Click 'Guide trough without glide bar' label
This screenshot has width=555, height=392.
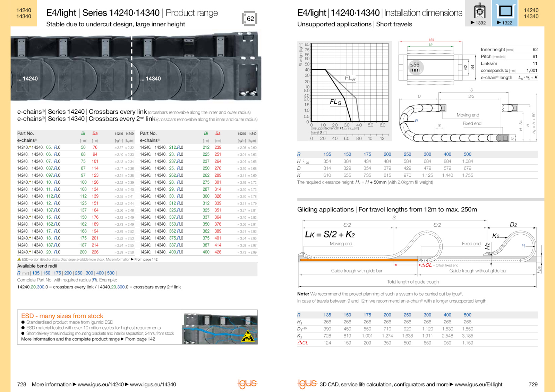click(x=478, y=271)
